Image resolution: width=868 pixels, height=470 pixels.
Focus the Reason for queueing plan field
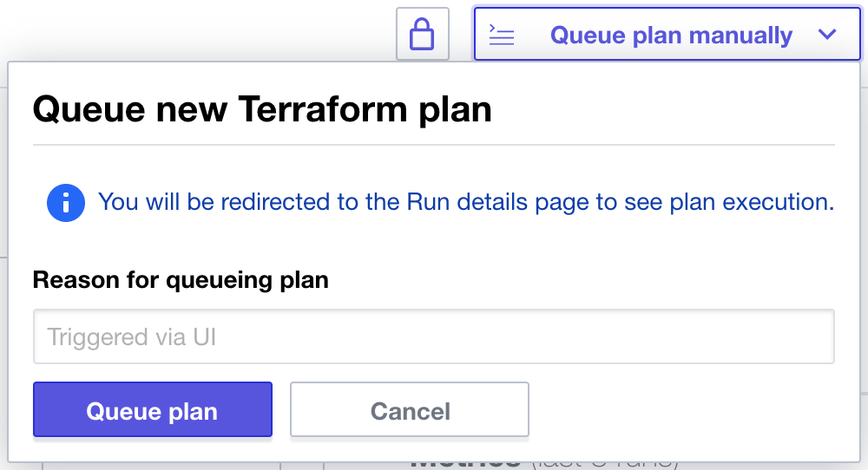(x=433, y=336)
